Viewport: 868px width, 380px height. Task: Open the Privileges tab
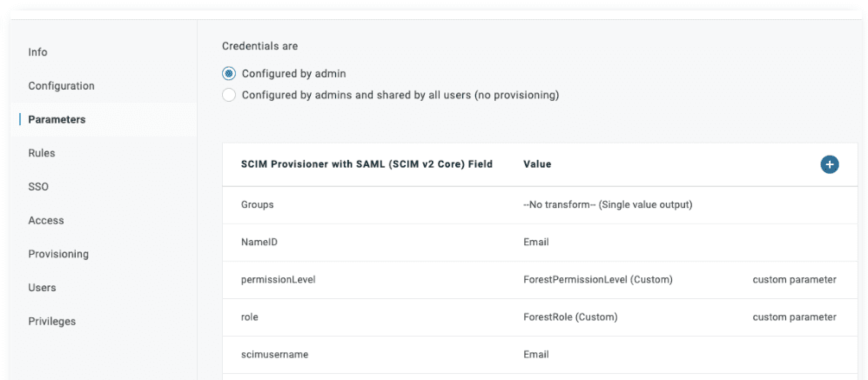coord(52,321)
